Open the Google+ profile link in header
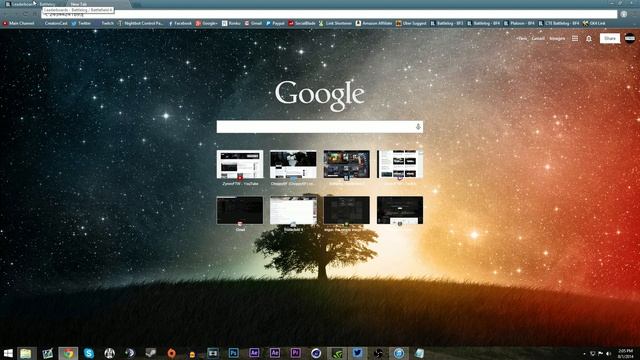 (521, 38)
